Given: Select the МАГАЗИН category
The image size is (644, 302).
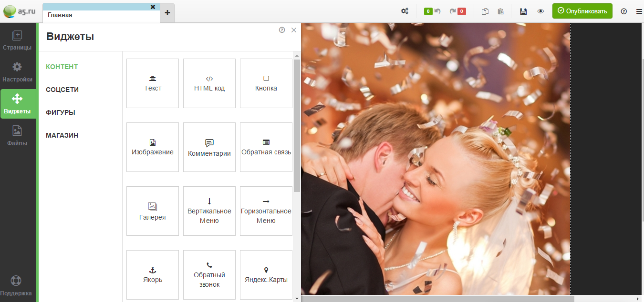Looking at the screenshot, I should pos(62,135).
